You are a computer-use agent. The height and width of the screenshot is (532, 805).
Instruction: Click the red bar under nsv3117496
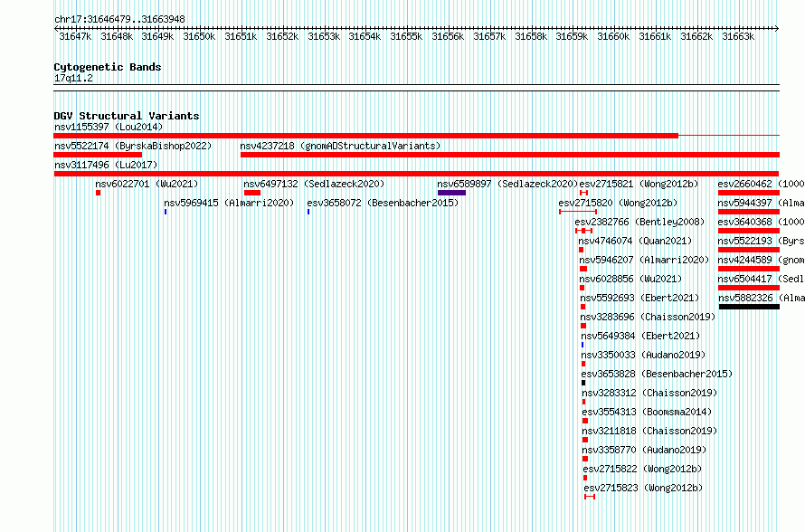tap(416, 174)
